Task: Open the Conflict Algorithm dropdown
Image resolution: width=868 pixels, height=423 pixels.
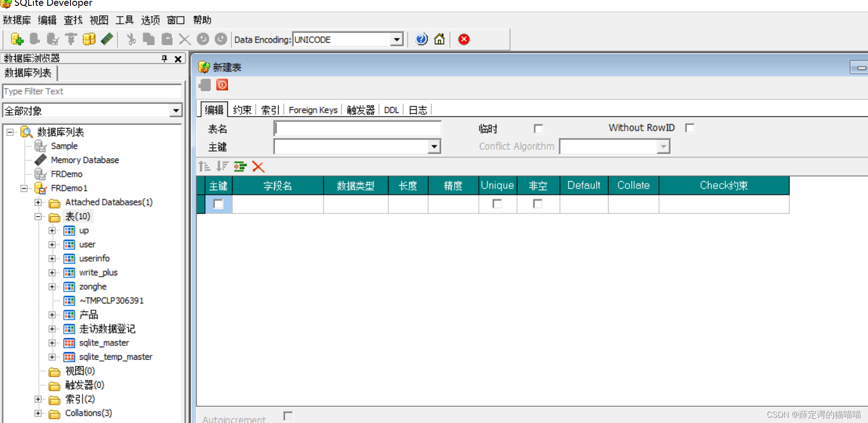Action: pos(663,146)
